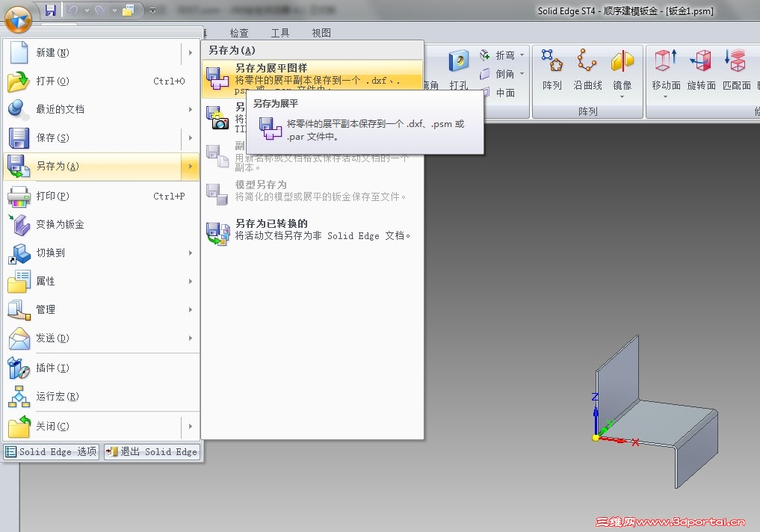This screenshot has width=760, height=532.
Task: Switch to the 视图 ribbon tab
Action: [x=321, y=32]
